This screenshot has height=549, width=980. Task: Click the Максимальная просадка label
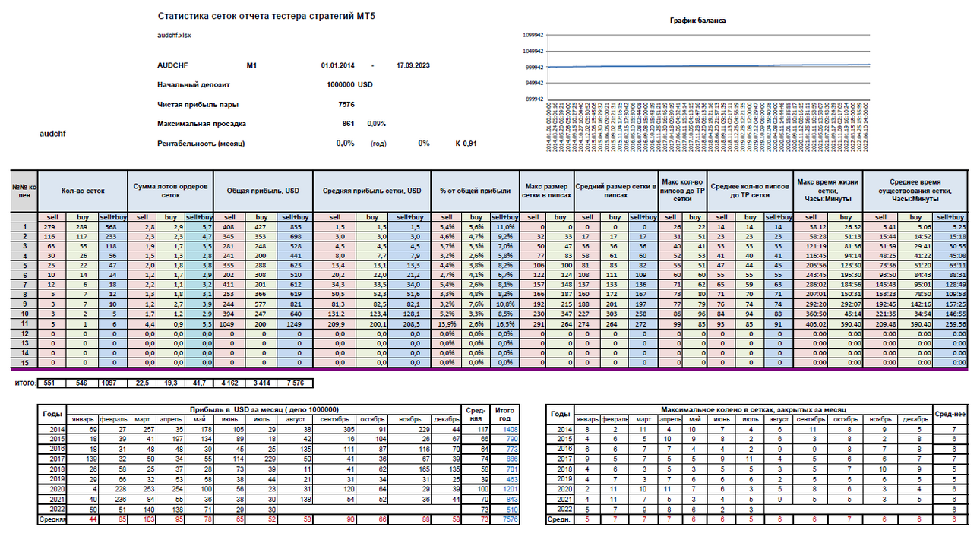(x=201, y=123)
